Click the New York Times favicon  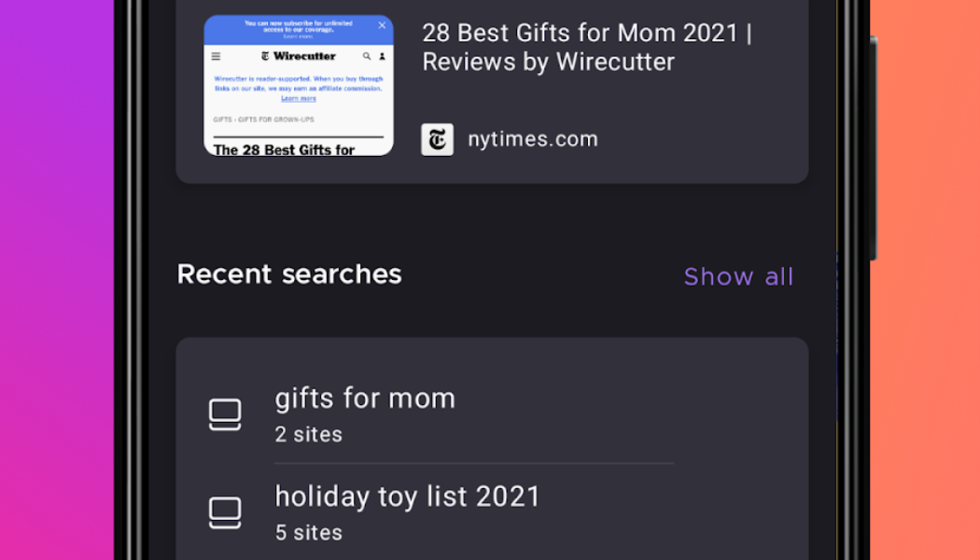click(437, 139)
